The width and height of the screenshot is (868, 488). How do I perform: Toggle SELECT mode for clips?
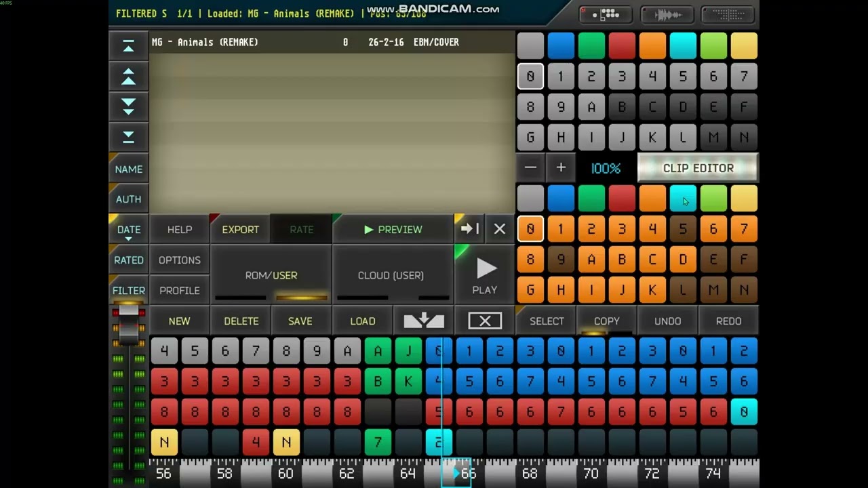547,321
